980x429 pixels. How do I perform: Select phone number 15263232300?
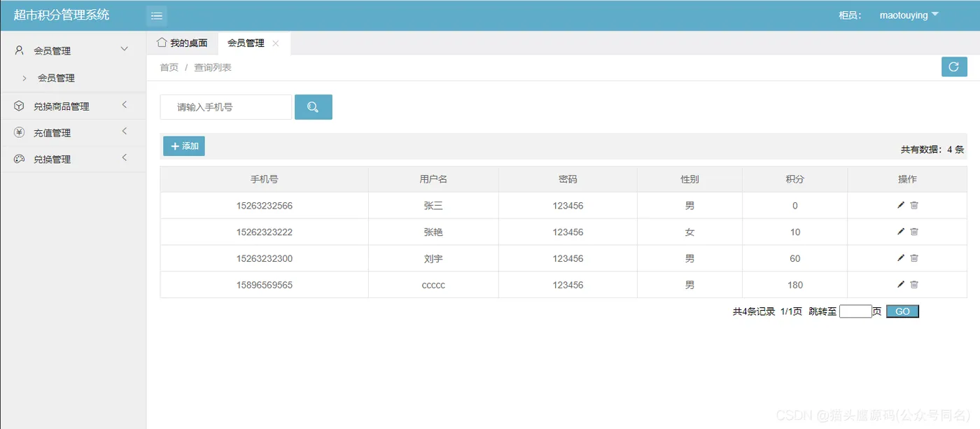coord(265,259)
